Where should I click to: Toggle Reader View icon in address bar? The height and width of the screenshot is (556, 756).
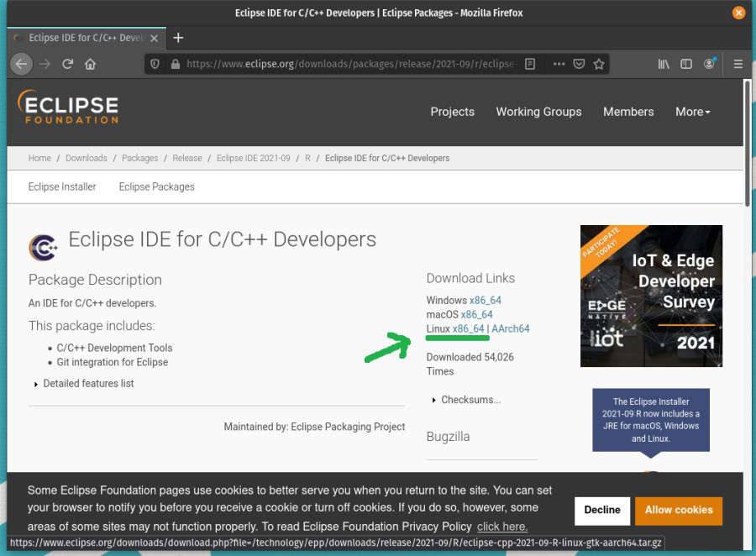[x=530, y=64]
